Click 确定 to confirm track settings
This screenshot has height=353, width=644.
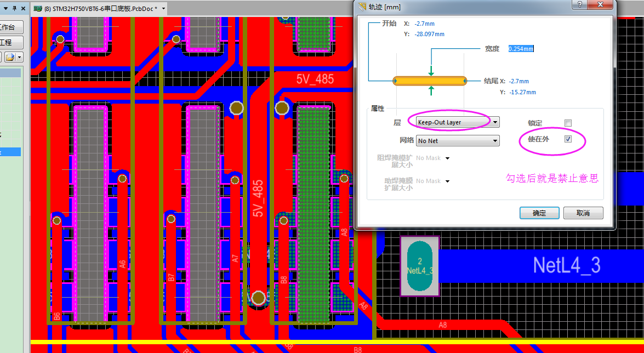[539, 213]
